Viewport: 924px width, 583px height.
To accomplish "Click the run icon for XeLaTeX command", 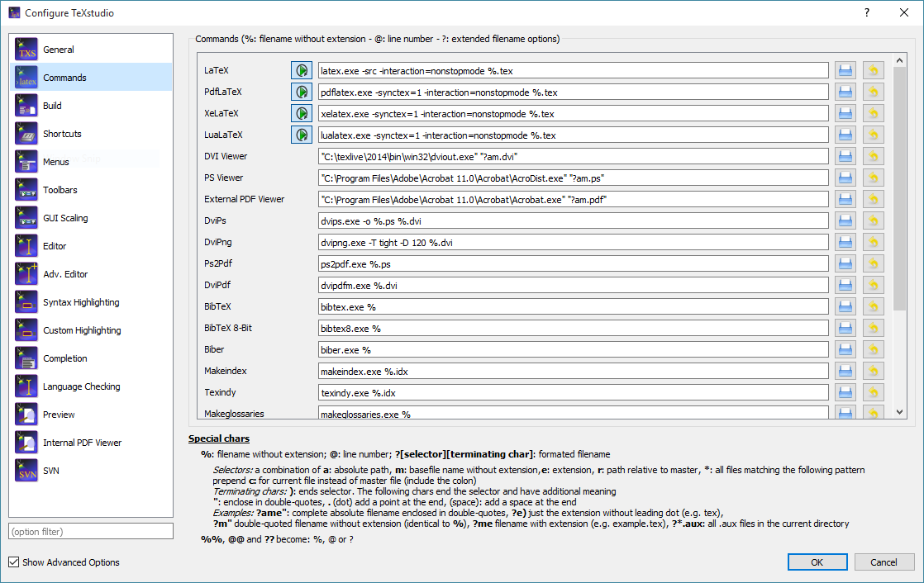I will (301, 114).
